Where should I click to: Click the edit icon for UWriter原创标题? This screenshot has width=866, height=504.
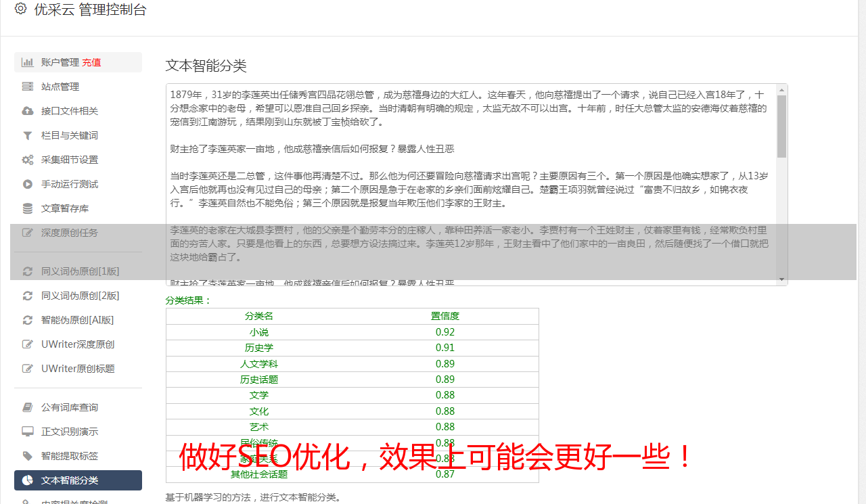tap(28, 369)
